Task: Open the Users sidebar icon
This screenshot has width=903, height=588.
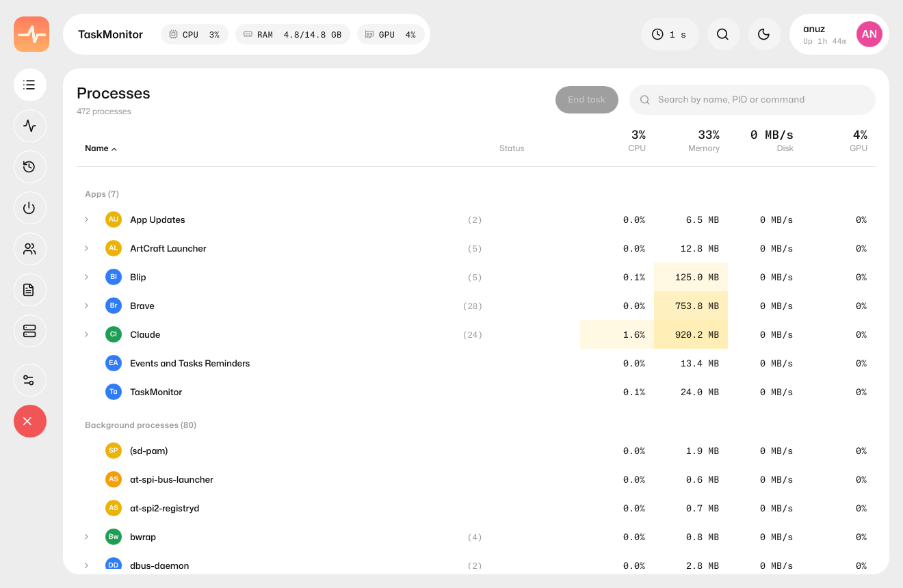Action: [x=29, y=249]
